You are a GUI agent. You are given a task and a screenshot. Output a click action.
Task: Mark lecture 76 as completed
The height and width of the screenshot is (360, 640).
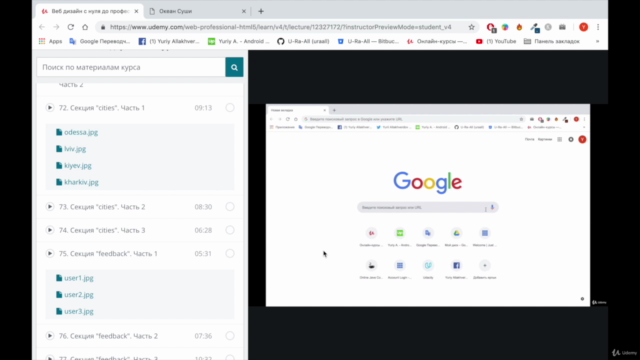pyautogui.click(x=230, y=336)
